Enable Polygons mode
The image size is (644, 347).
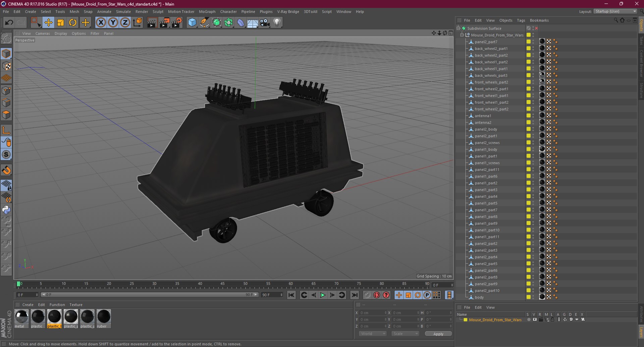6,115
